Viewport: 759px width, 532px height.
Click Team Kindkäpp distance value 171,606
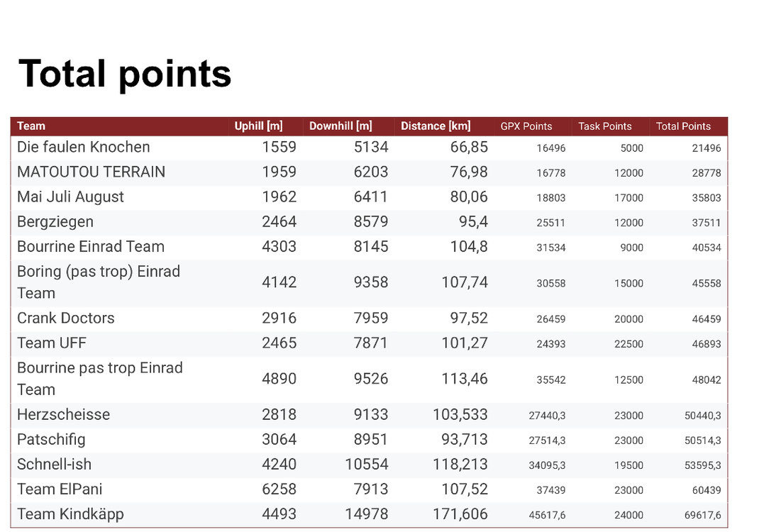click(x=460, y=514)
